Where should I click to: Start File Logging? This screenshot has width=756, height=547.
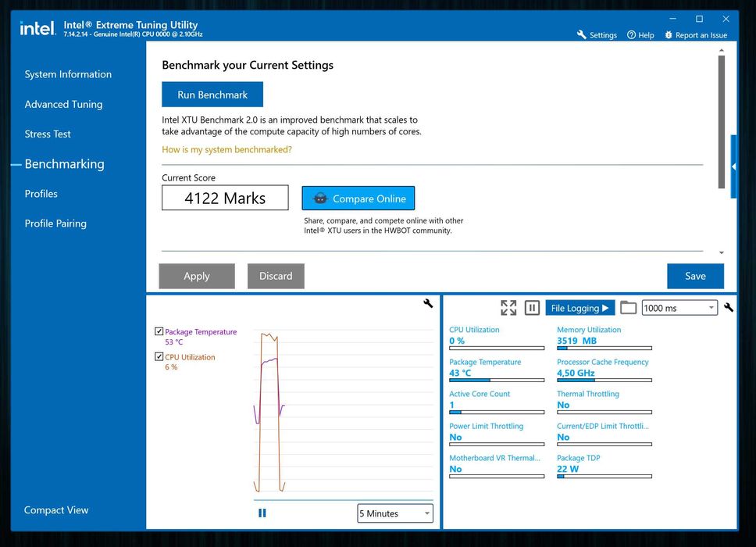(x=580, y=308)
